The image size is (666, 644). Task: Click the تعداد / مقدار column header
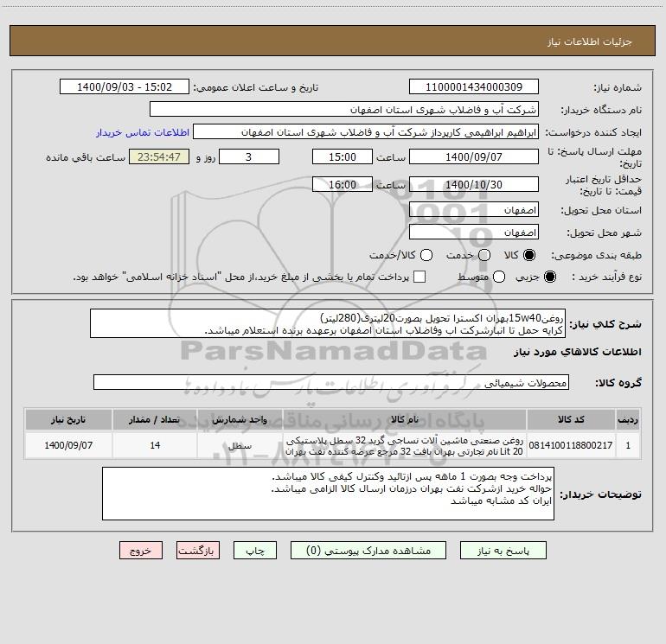pos(155,419)
